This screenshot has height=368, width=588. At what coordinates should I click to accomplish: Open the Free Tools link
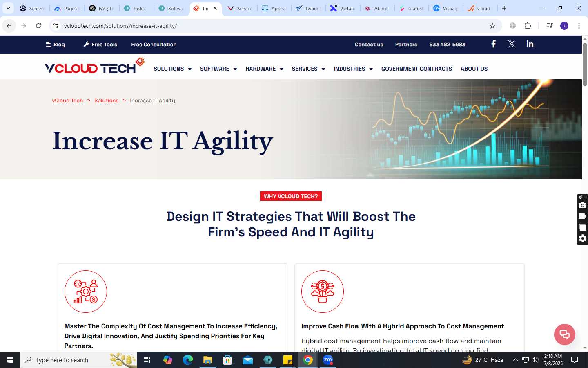[100, 44]
